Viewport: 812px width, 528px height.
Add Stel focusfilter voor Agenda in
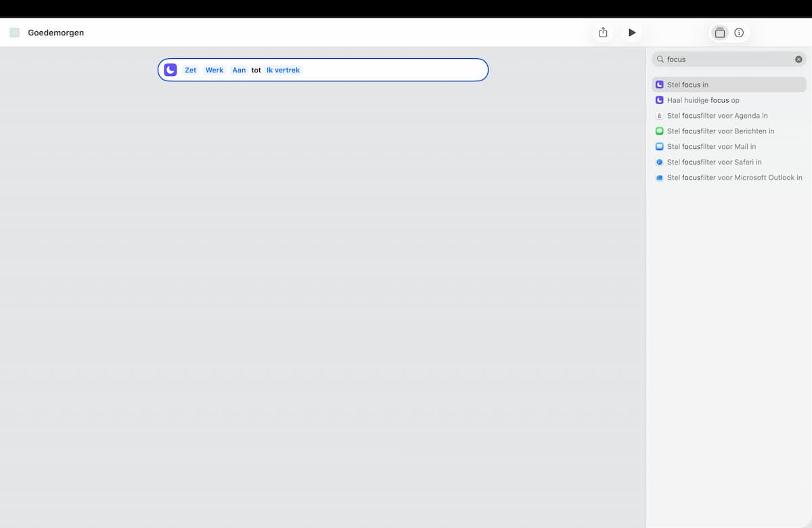pos(729,116)
